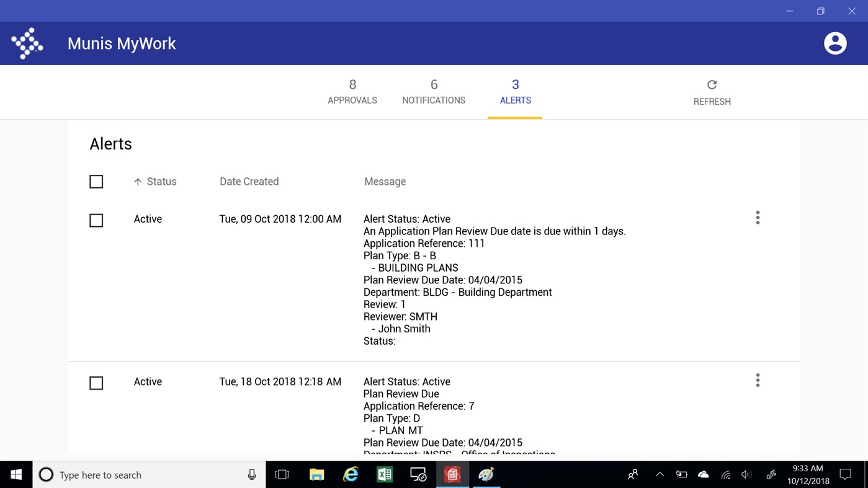Viewport: 868px width, 488px height.
Task: Open the speaker volume icon in the tray
Action: pos(746,474)
